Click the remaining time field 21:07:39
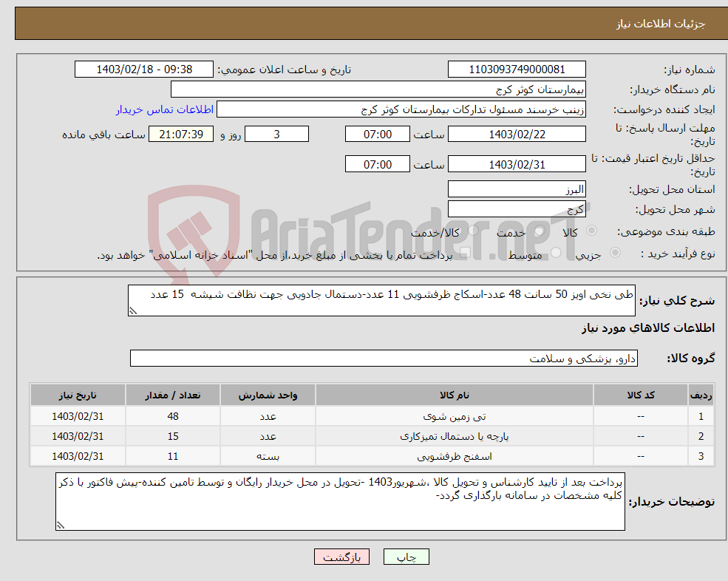Image resolution: width=728 pixels, height=581 pixels. [181, 135]
